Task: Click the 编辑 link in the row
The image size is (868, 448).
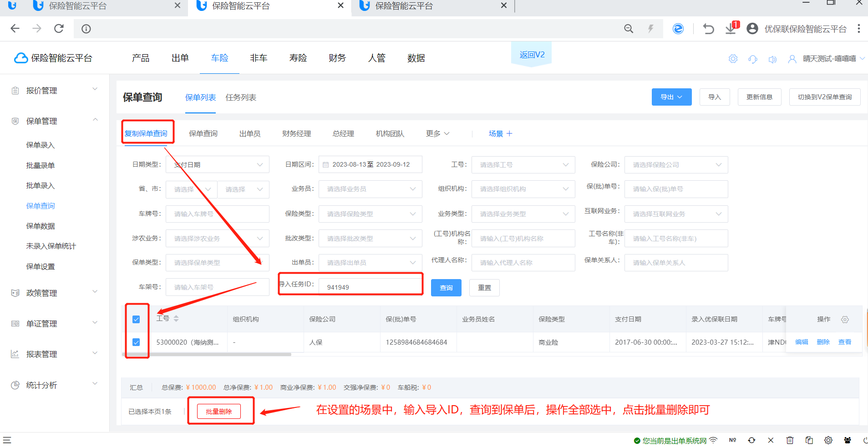Action: 802,342
